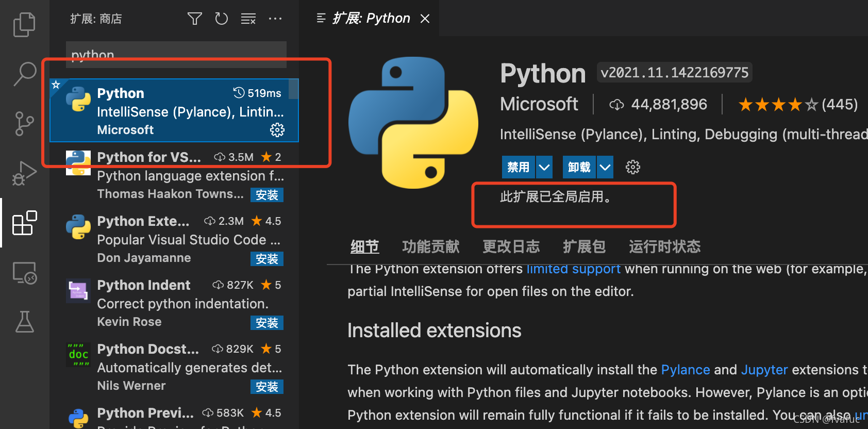868x429 pixels.
Task: Open the gear settings beside 卸载 button
Action: [632, 167]
